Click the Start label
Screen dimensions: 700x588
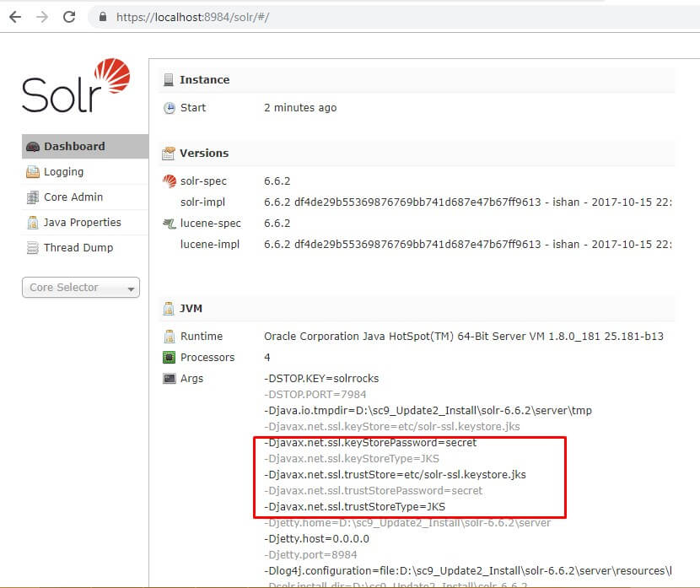[193, 108]
